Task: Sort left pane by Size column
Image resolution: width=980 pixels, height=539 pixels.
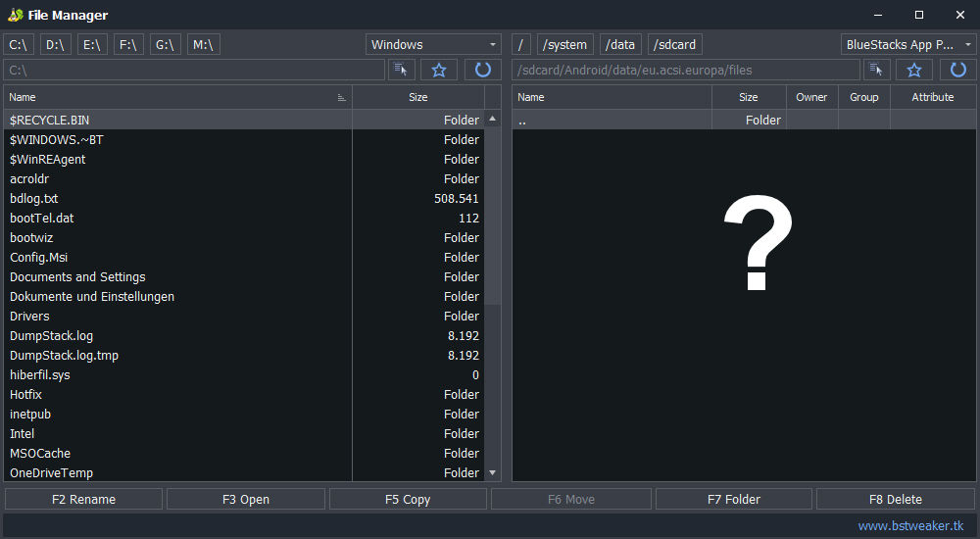Action: [418, 97]
